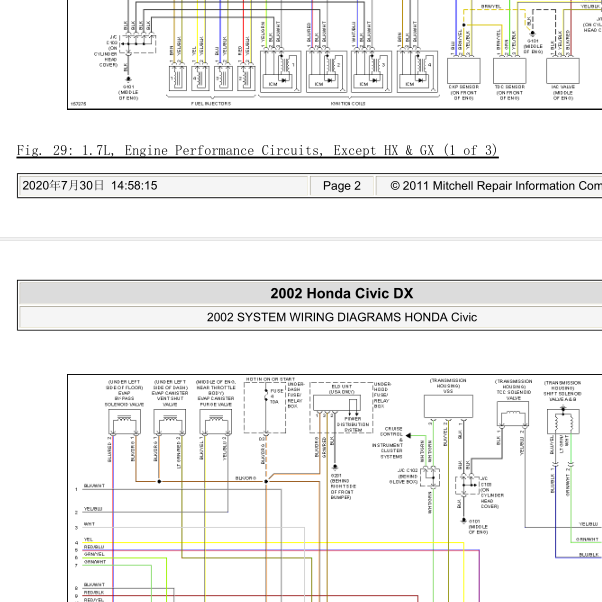
Task: Click the EVAP CANISTER PURGE VALVE component
Action: 215,422
